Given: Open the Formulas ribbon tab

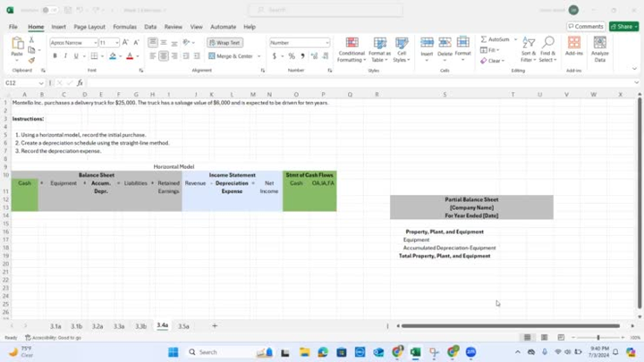Looking at the screenshot, I should [124, 27].
